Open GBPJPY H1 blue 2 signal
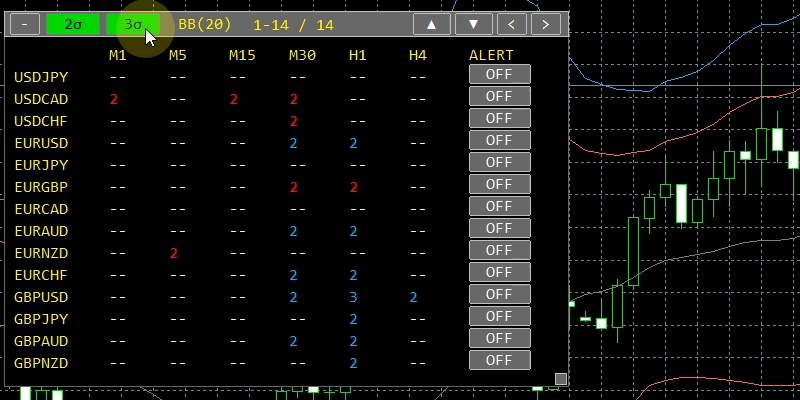The image size is (800, 400). (x=354, y=319)
